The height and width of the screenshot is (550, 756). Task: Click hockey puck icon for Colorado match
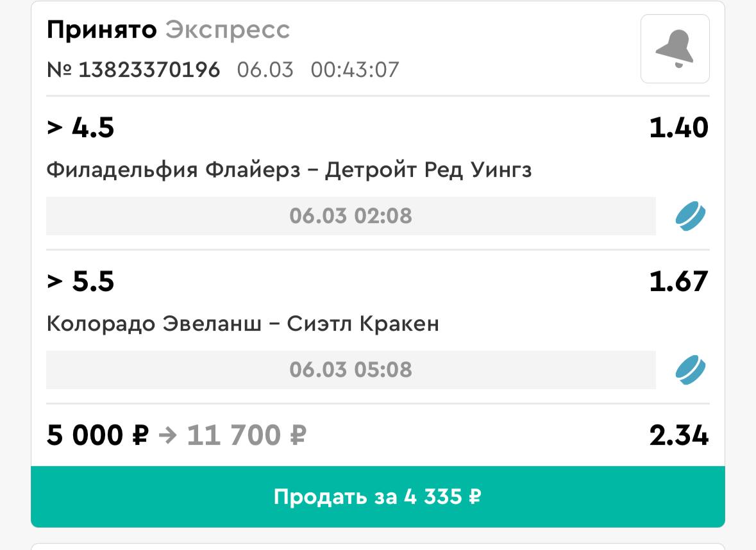tap(690, 370)
